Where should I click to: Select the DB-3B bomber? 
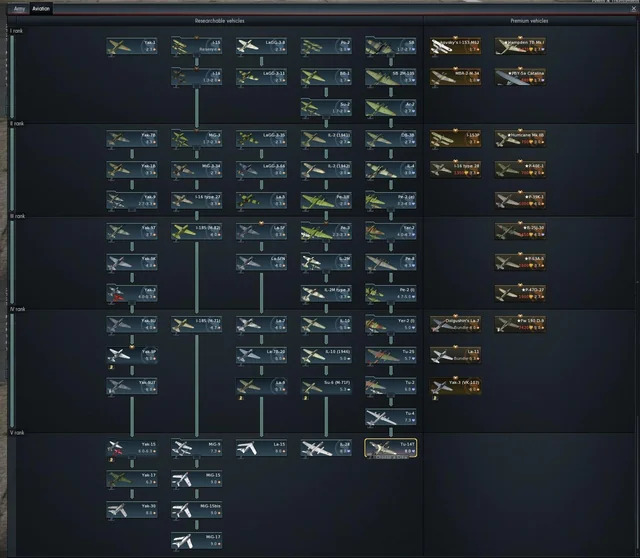pyautogui.click(x=391, y=139)
